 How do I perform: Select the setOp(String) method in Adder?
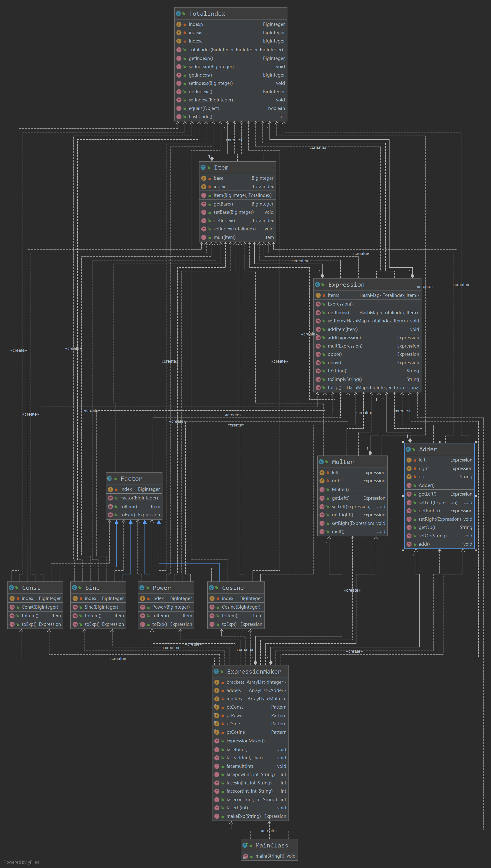432,536
